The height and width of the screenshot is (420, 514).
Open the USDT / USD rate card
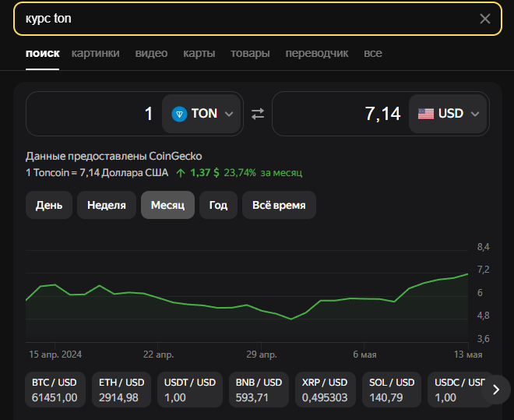190,390
